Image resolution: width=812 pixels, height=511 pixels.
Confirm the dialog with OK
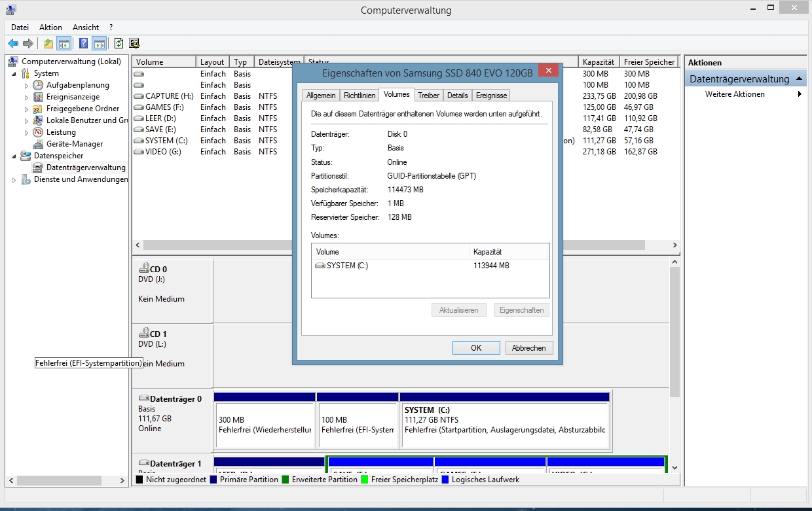tap(476, 348)
